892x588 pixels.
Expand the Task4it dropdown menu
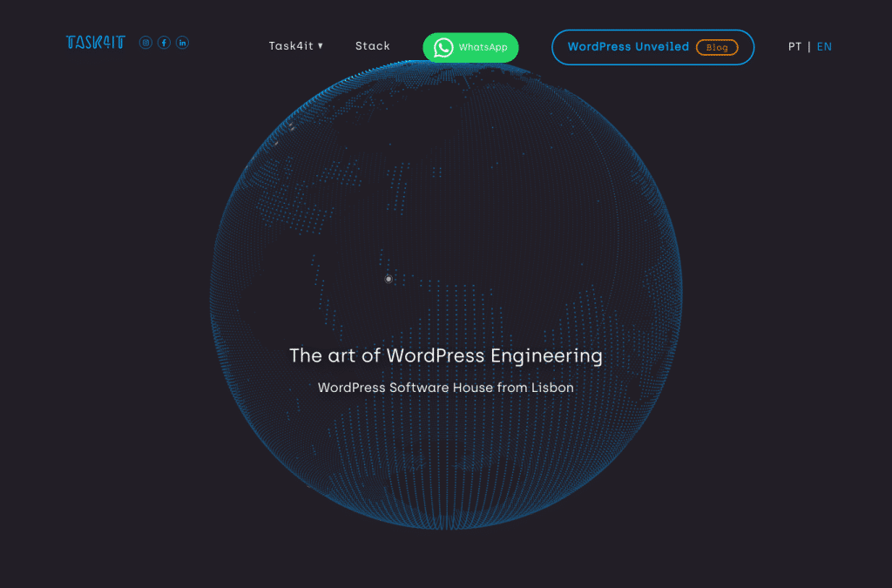(x=296, y=46)
